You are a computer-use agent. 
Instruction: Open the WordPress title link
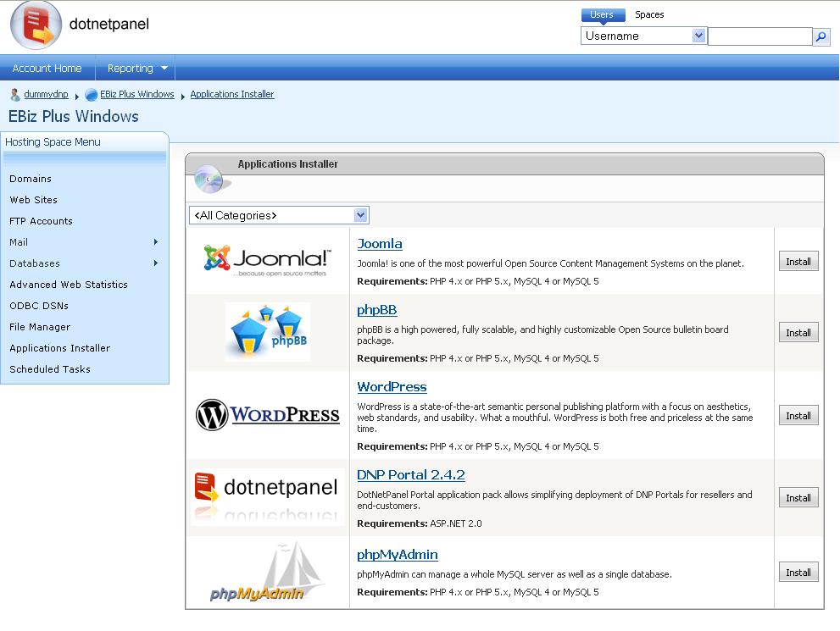[x=392, y=387]
